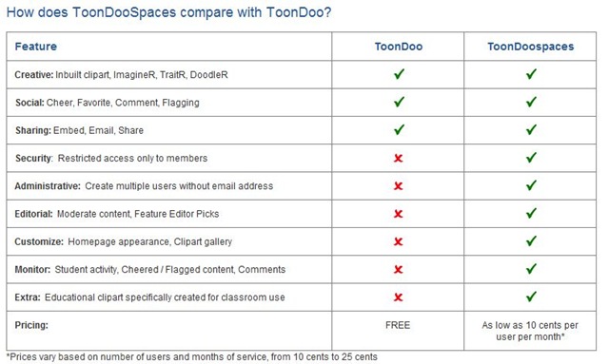Click the Feature column header
This screenshot has width=609, height=364.
point(36,47)
